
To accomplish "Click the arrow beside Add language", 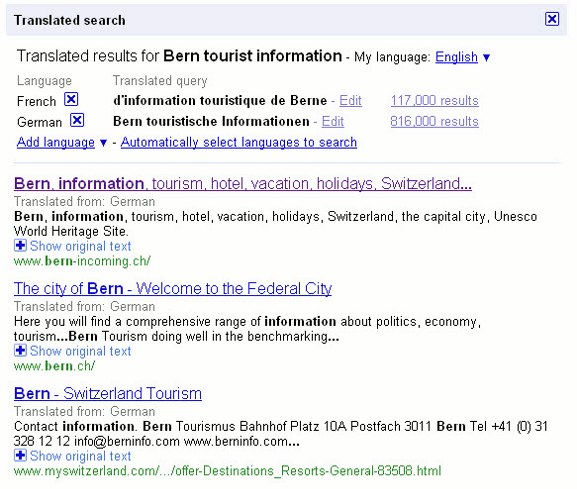I will coord(103,143).
